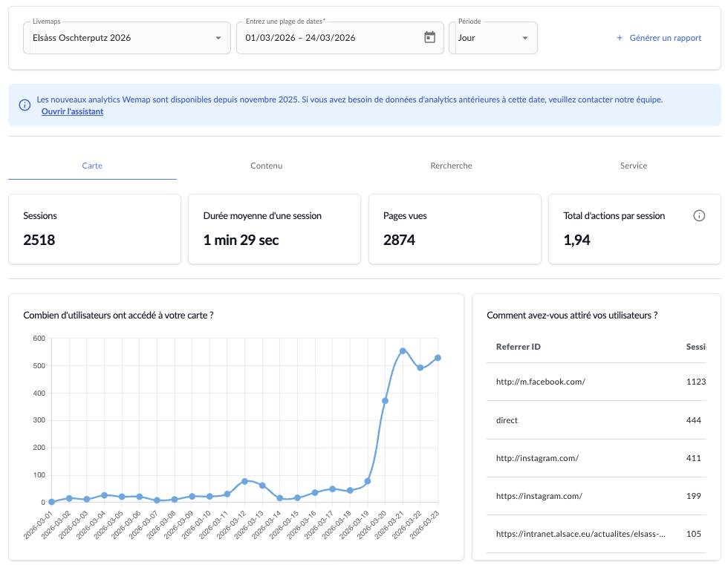
Task: Open the Livemaps dropdown arrow
Action: 218,38
